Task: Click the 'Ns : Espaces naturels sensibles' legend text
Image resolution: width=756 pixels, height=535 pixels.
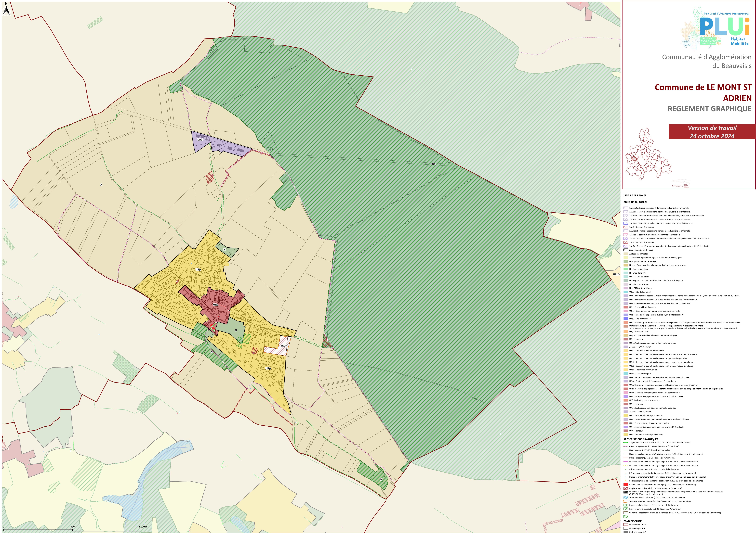Action: click(656, 280)
